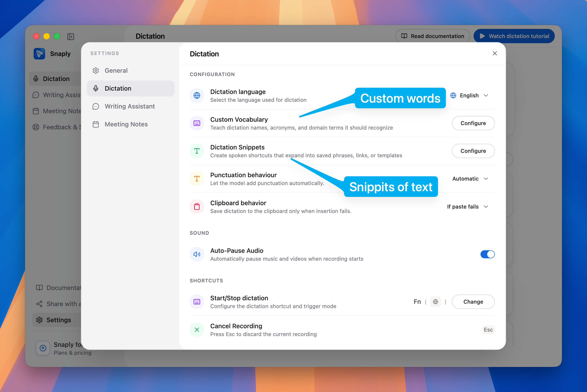Click the Start/Stop dictation keyboard icon
This screenshot has width=587, height=392.
pos(197,302)
